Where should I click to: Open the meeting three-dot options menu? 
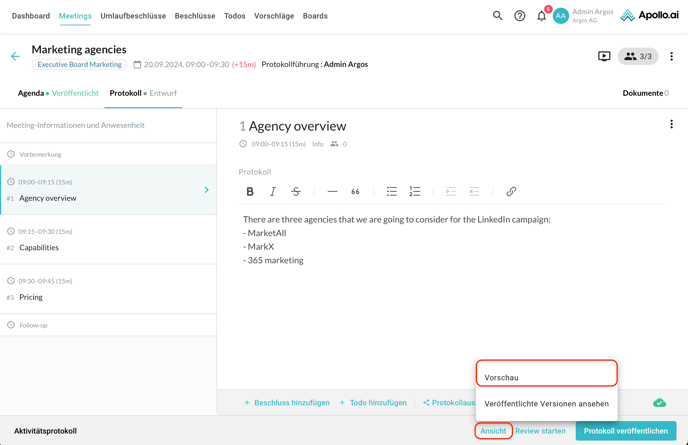pos(671,57)
